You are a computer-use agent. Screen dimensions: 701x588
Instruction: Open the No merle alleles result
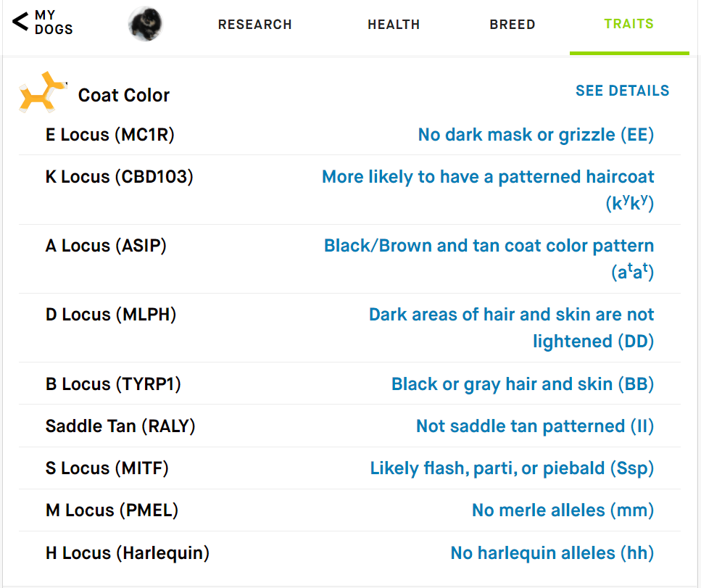pyautogui.click(x=563, y=510)
